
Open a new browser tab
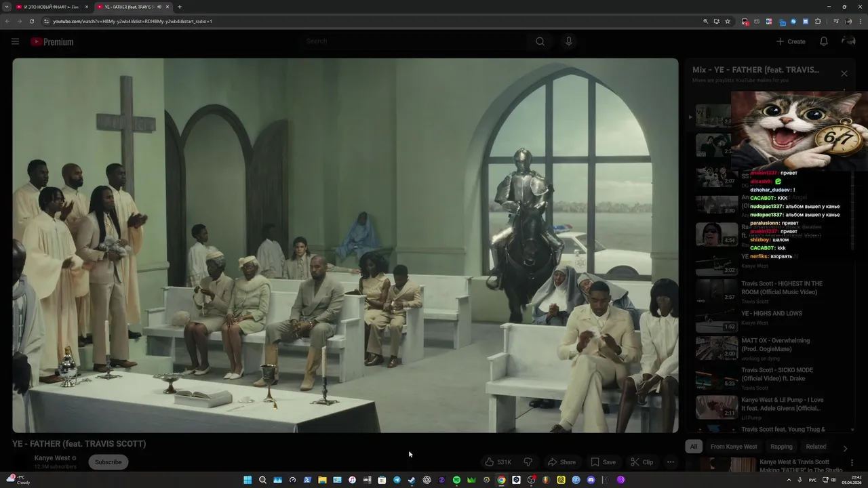coord(179,7)
